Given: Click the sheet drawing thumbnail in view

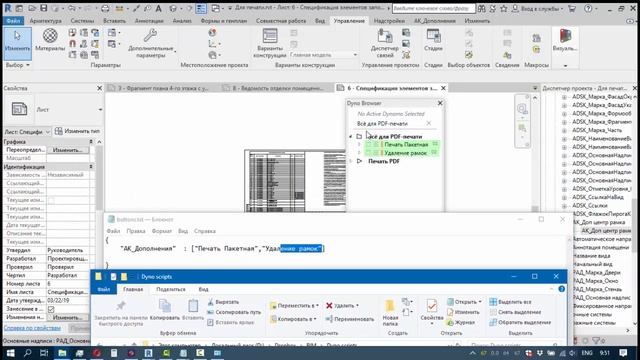Looking at the screenshot, I should (295, 181).
